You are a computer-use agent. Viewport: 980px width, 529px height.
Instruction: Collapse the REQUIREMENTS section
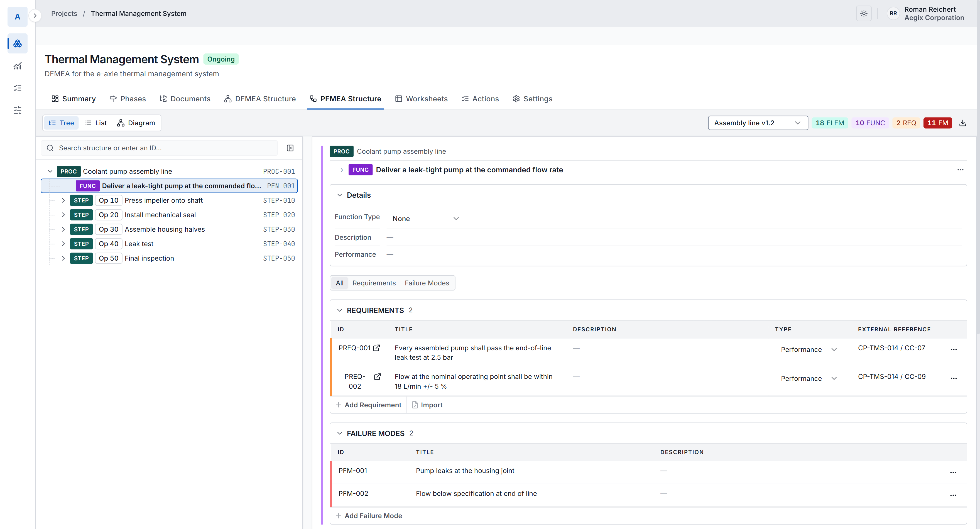(x=340, y=310)
